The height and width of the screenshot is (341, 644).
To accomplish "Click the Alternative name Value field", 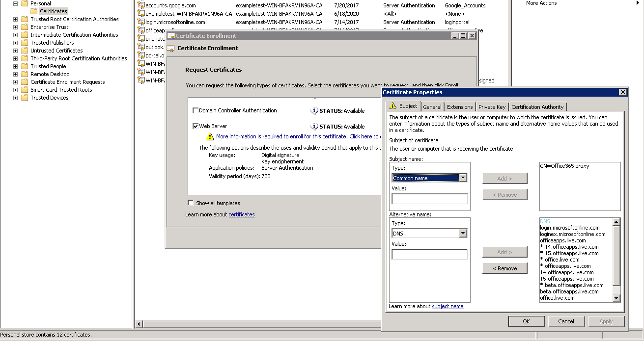I will pyautogui.click(x=429, y=254).
